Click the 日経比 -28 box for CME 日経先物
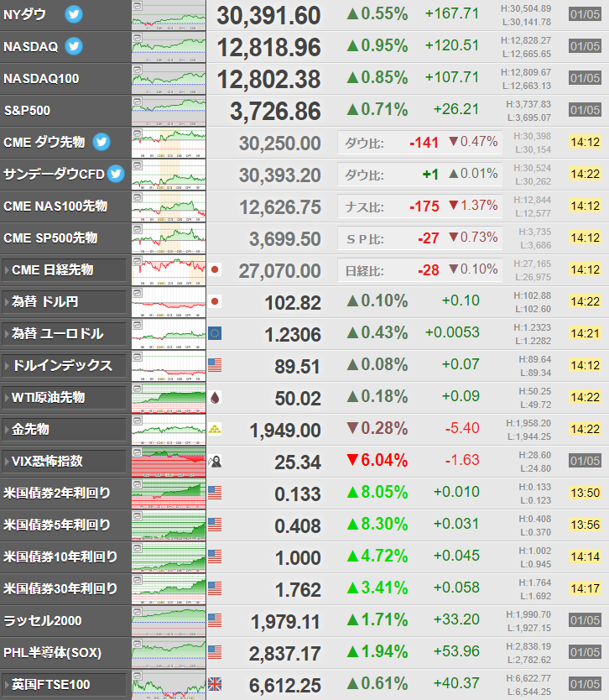 [x=419, y=270]
